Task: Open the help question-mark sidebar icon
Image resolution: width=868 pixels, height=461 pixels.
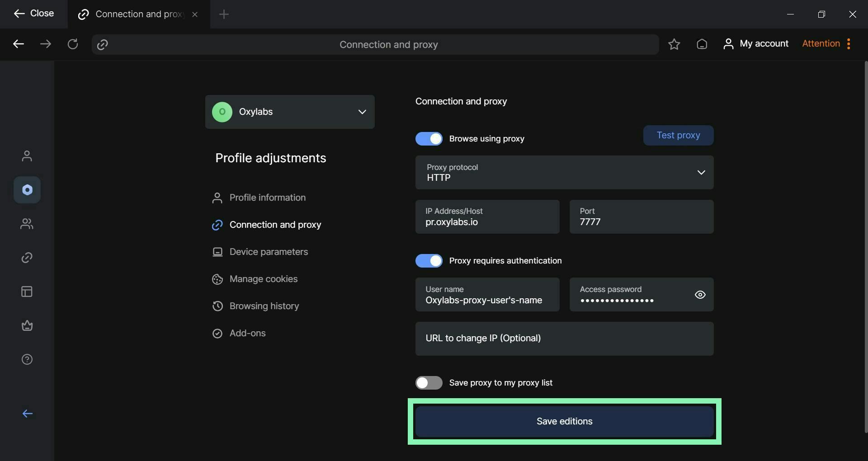Action: click(27, 359)
